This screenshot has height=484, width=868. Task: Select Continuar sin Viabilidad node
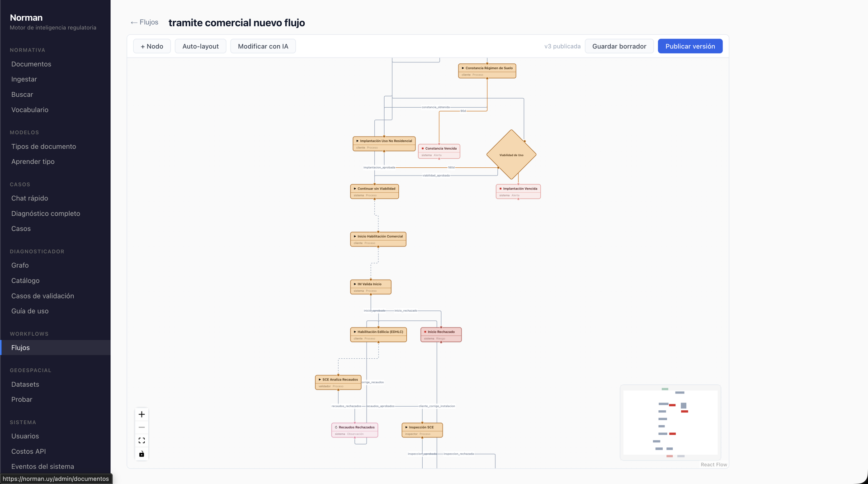374,192
